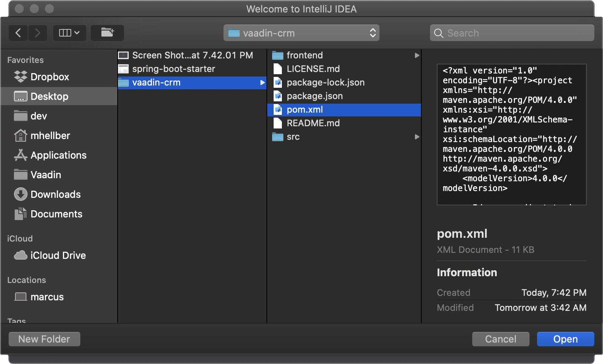This screenshot has width=603, height=364.
Task: Click the forward navigation arrow
Action: pyautogui.click(x=38, y=33)
